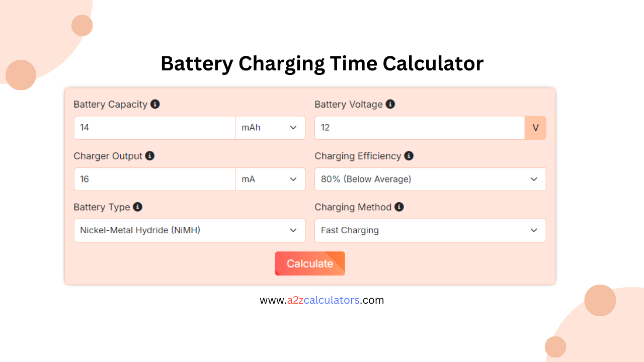Screen dimensions: 644x362
Task: Open the Charging Efficiency dropdown
Action: (x=430, y=179)
